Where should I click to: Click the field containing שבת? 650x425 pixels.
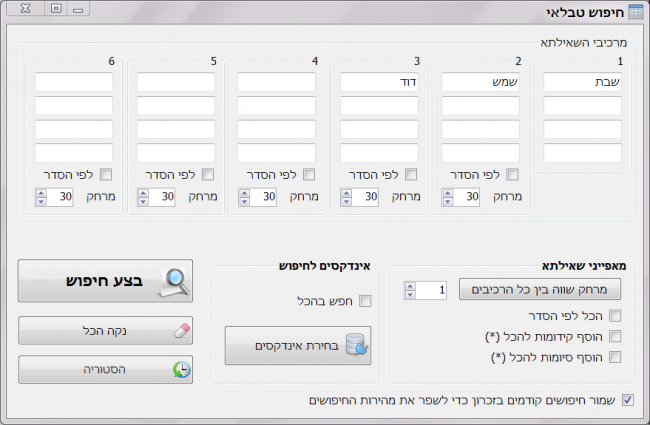coord(582,82)
